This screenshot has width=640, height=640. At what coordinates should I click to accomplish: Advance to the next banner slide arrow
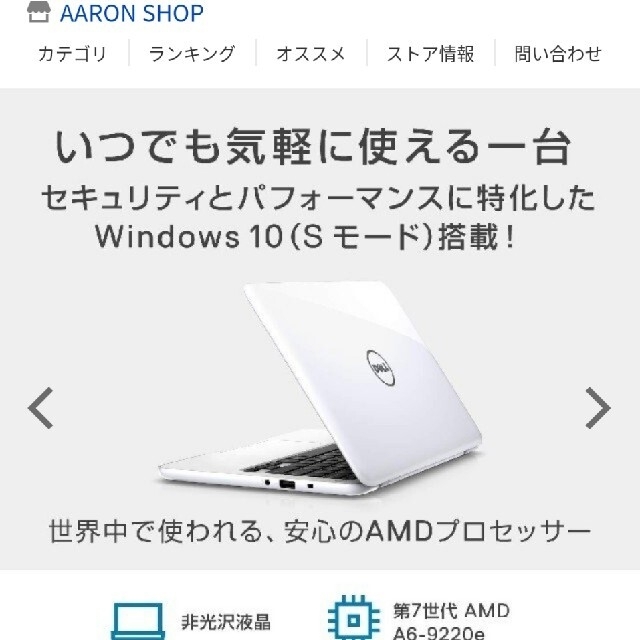coord(598,408)
